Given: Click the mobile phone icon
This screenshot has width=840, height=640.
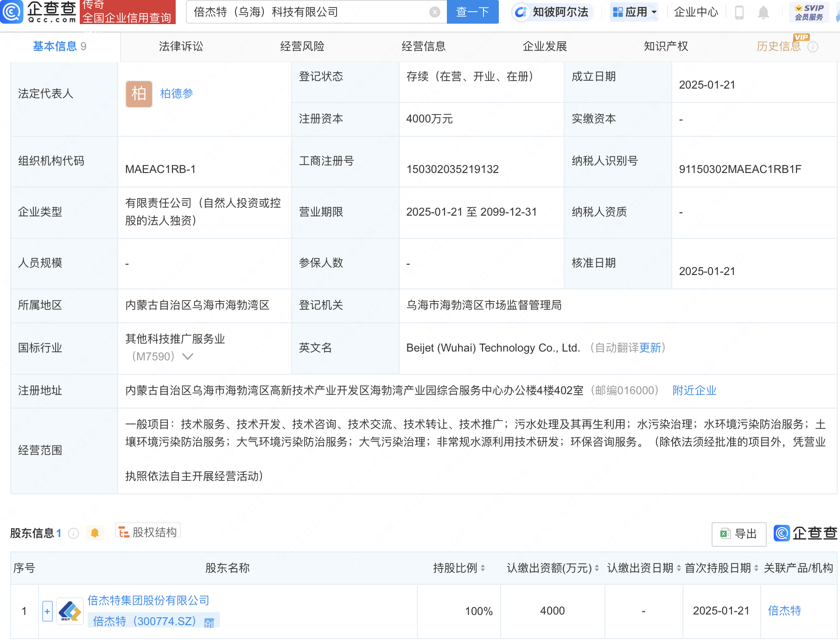Looking at the screenshot, I should 739,13.
